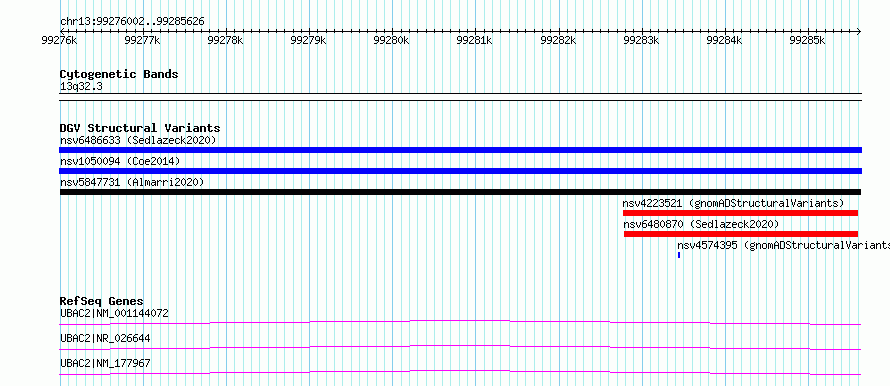890x386 pixels.
Task: Click the chr13:99276002..99285626 coordinates text
Action: point(132,22)
